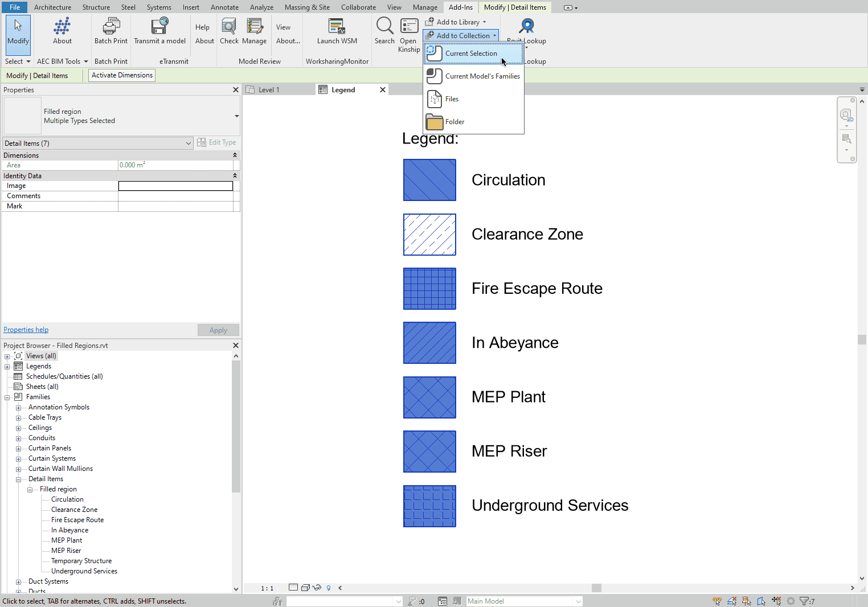Start Search in Revit Lookup
Viewport: 868px width, 607px height.
tap(384, 30)
